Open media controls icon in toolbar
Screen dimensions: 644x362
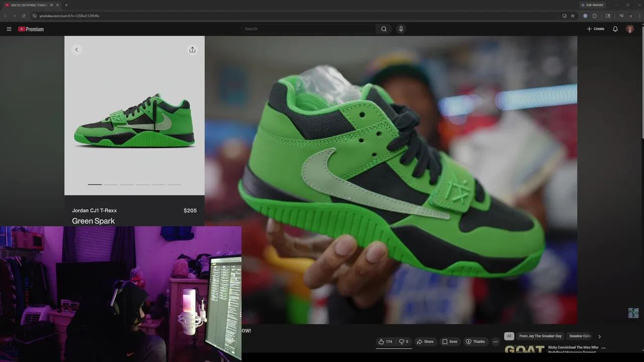pyautogui.click(x=621, y=16)
